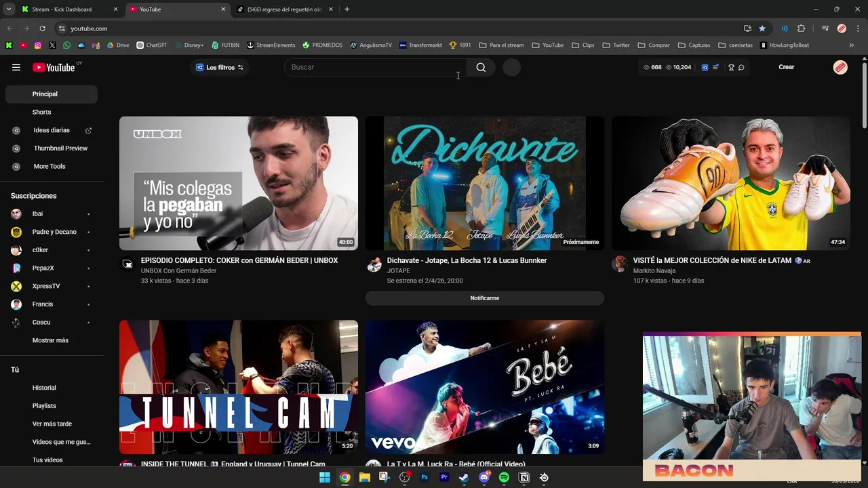
Task: Bookmark star icon in address bar
Action: point(762,28)
